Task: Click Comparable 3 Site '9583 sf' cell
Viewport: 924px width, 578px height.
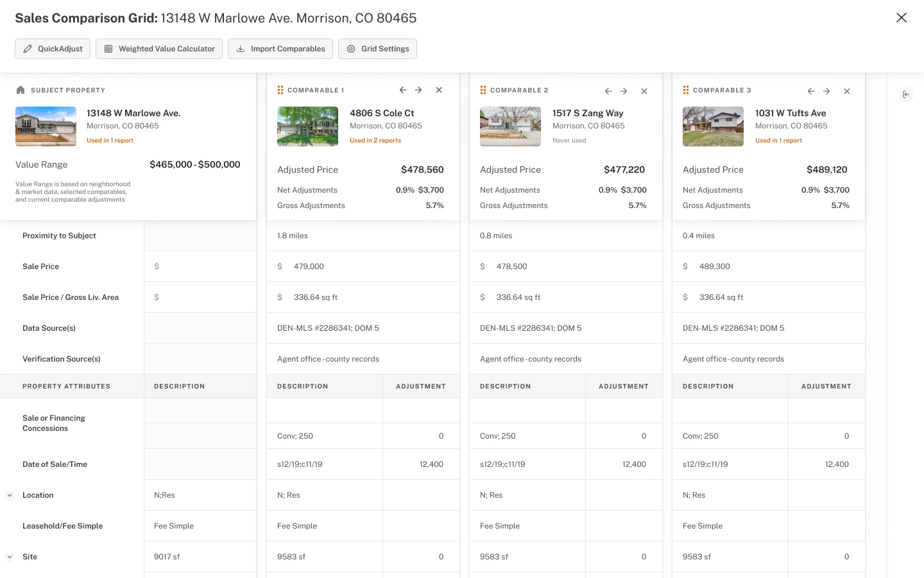Action: click(x=730, y=557)
